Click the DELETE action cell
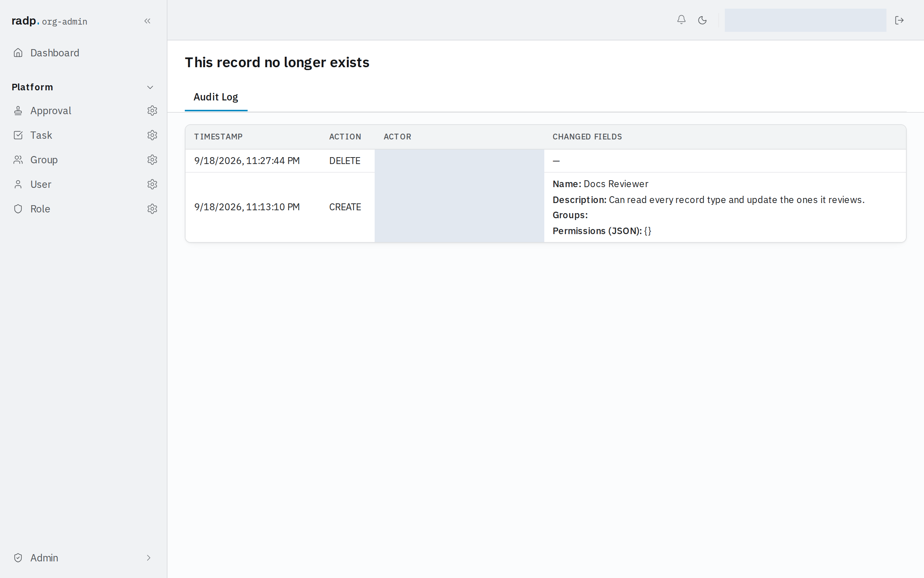Viewport: 924px width, 578px height. 344,160
